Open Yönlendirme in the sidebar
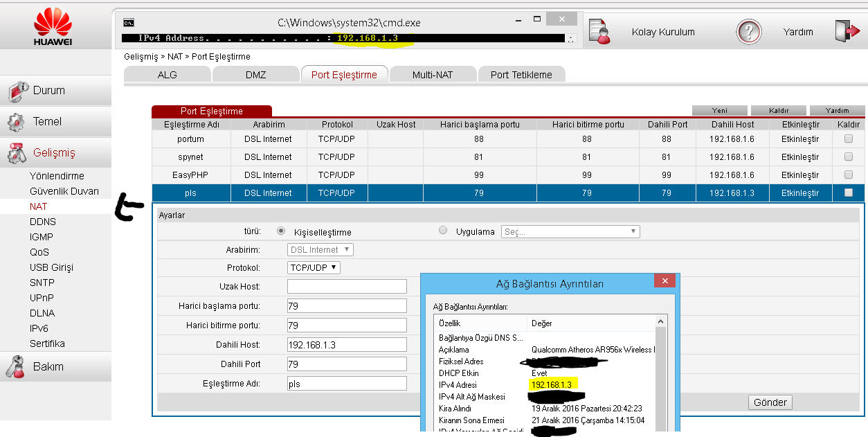 57,176
